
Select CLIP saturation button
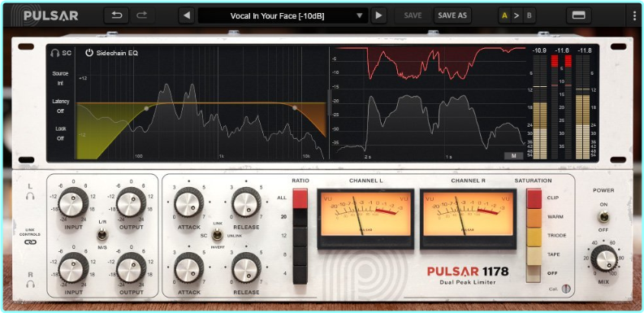pos(534,198)
